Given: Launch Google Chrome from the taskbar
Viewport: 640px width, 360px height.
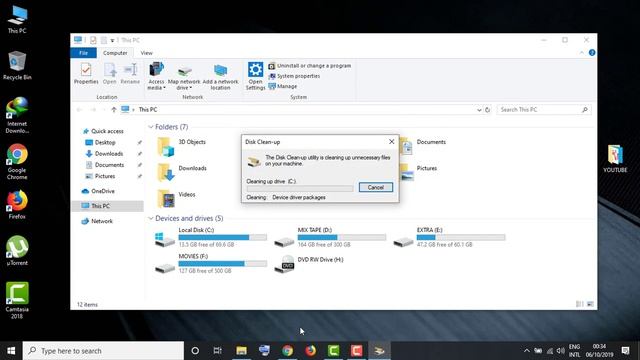Looking at the screenshot, I should [x=287, y=351].
